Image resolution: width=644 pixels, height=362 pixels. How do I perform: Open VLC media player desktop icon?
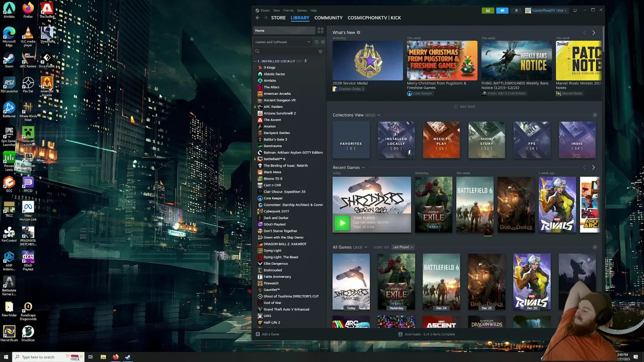tap(28, 37)
